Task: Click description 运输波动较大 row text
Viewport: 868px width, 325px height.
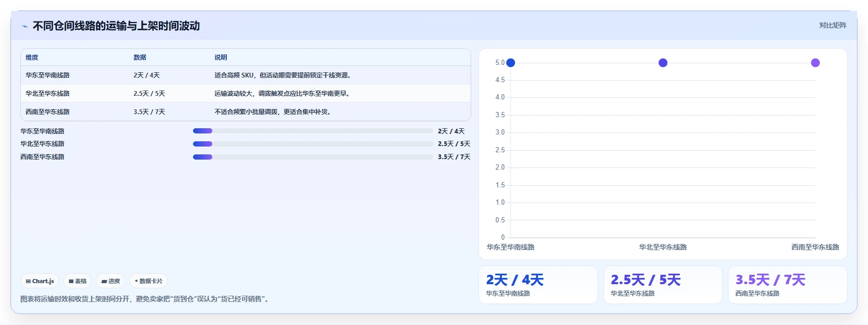Action: click(283, 94)
